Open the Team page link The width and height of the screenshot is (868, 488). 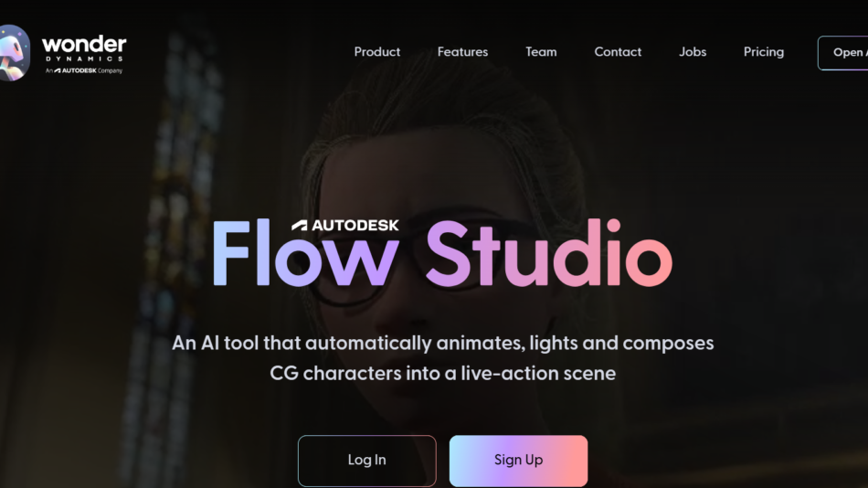tap(541, 52)
